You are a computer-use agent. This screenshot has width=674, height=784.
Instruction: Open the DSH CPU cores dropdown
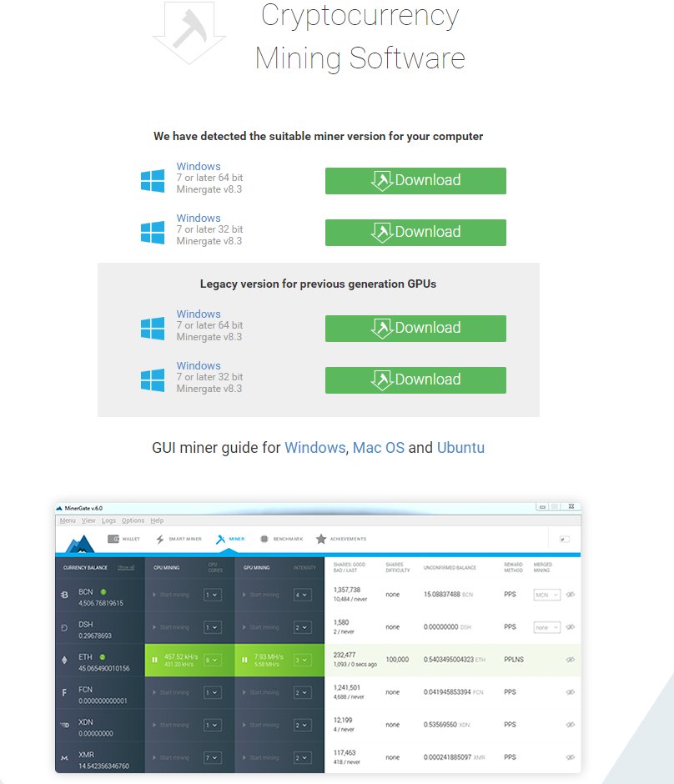click(x=213, y=627)
